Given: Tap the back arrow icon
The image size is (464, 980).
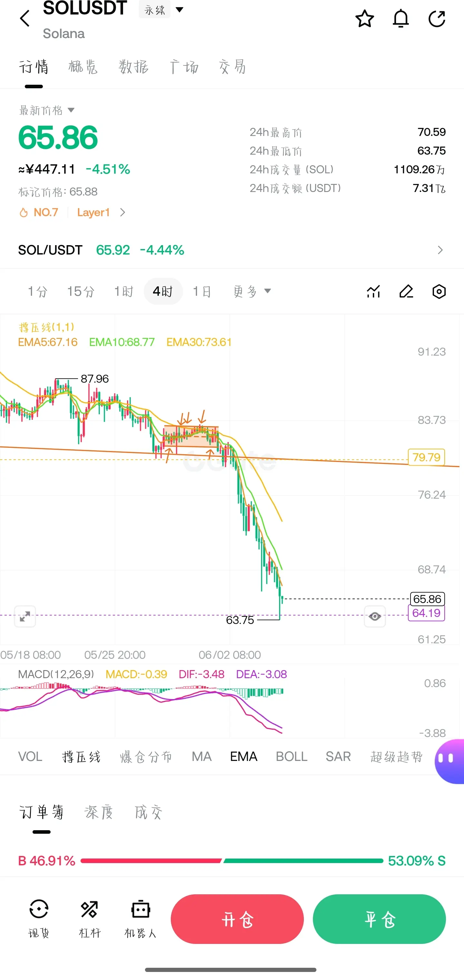Looking at the screenshot, I should pos(25,18).
